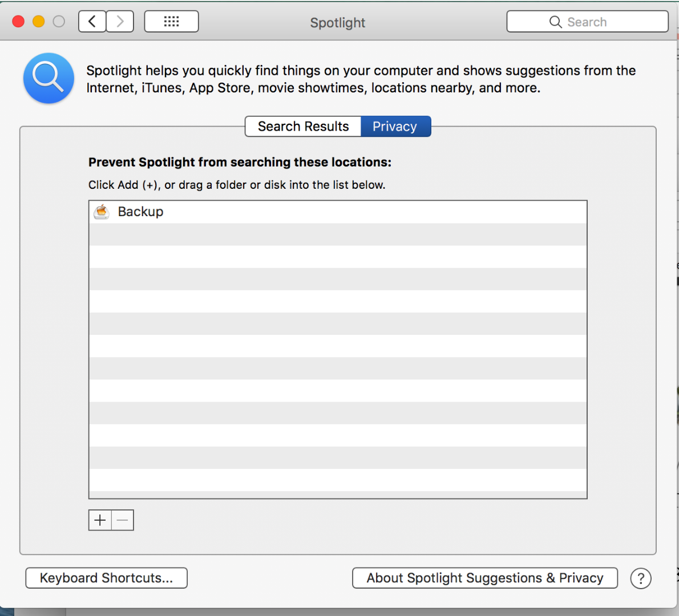The width and height of the screenshot is (679, 616).
Task: Go forward with the right arrow button
Action: click(120, 21)
